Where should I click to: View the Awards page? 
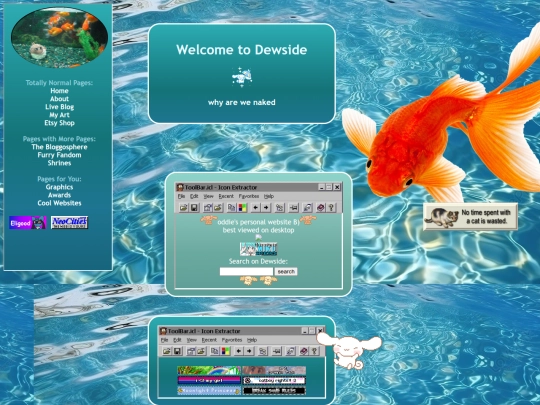[x=59, y=195]
